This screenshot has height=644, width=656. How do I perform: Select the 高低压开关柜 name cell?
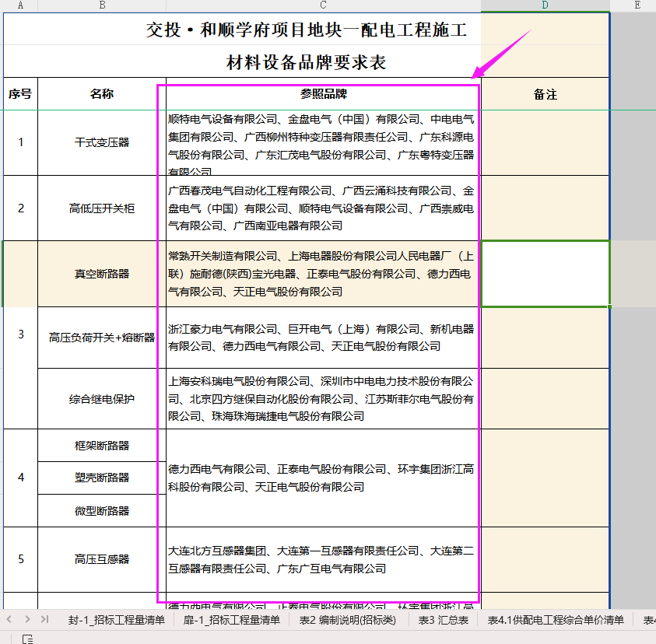point(102,208)
